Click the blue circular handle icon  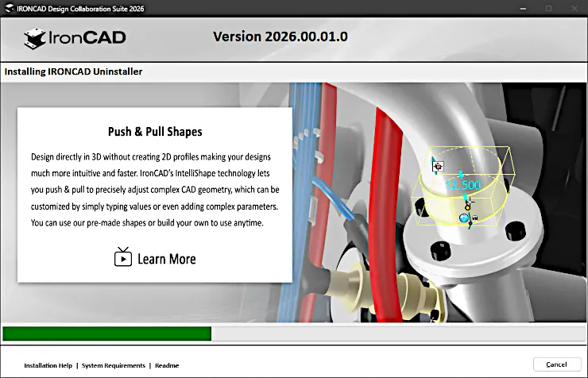pyautogui.click(x=464, y=218)
